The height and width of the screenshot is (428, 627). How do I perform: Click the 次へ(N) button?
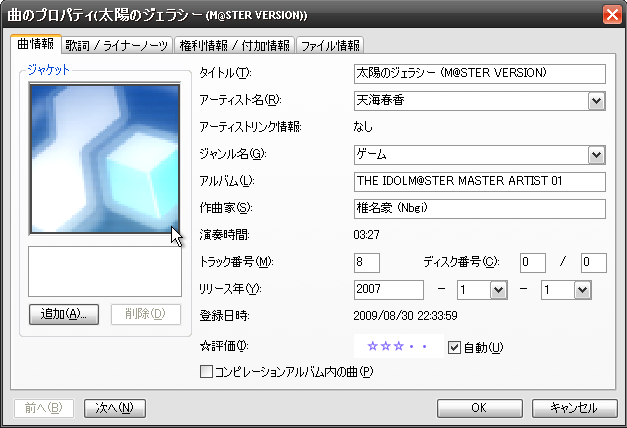click(x=115, y=408)
